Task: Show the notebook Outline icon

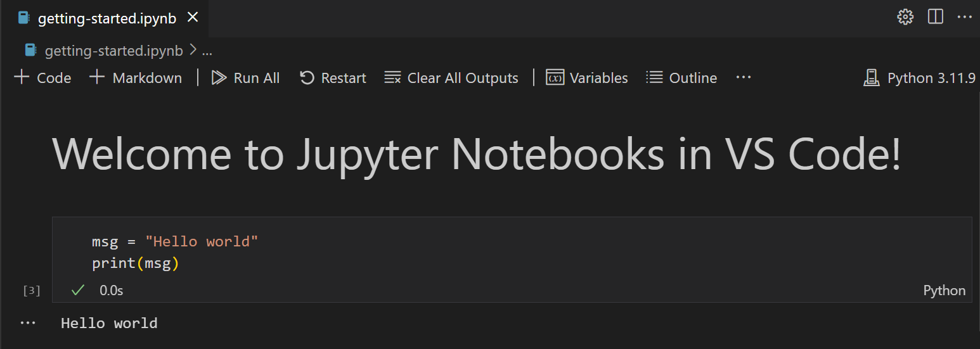Action: [654, 78]
